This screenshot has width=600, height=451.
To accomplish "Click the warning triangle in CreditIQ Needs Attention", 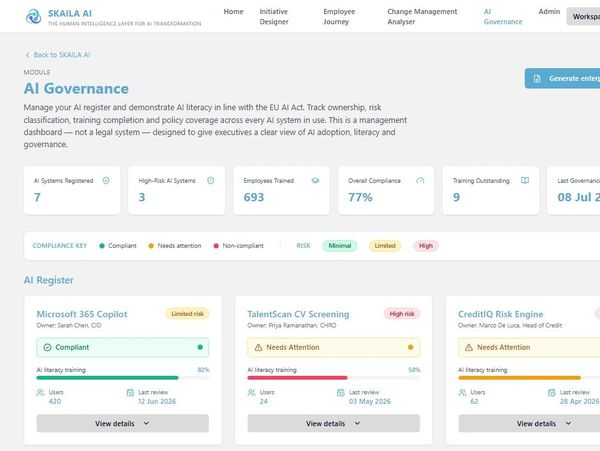I will pos(469,347).
